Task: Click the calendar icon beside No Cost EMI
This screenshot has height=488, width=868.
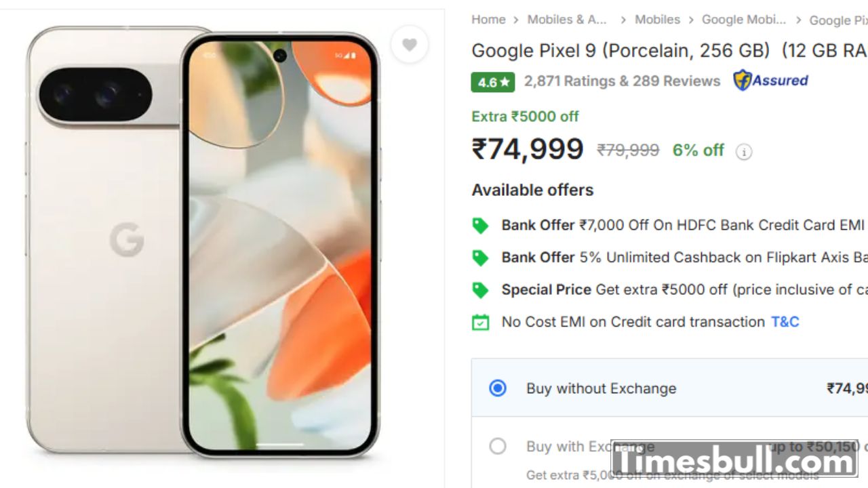Action: (x=480, y=323)
